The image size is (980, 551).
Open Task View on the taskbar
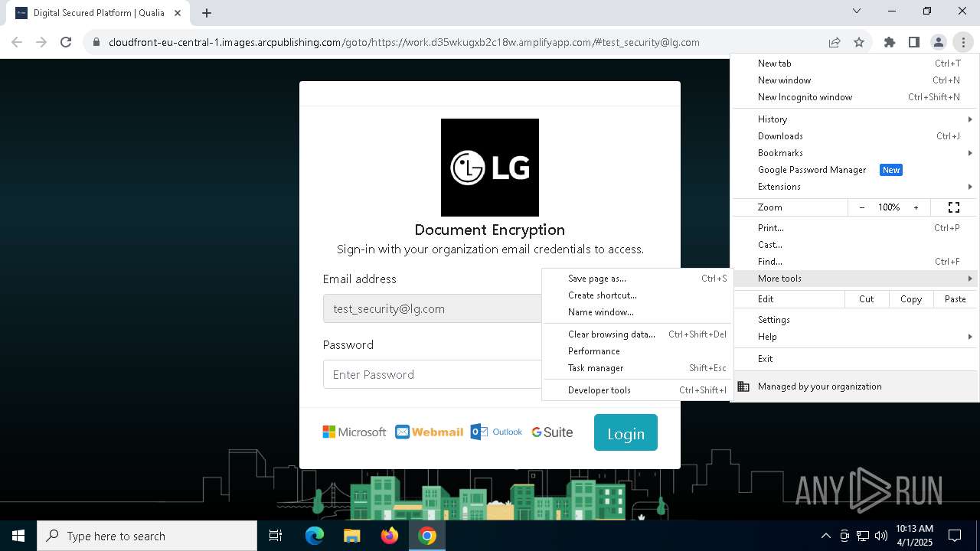tap(276, 536)
